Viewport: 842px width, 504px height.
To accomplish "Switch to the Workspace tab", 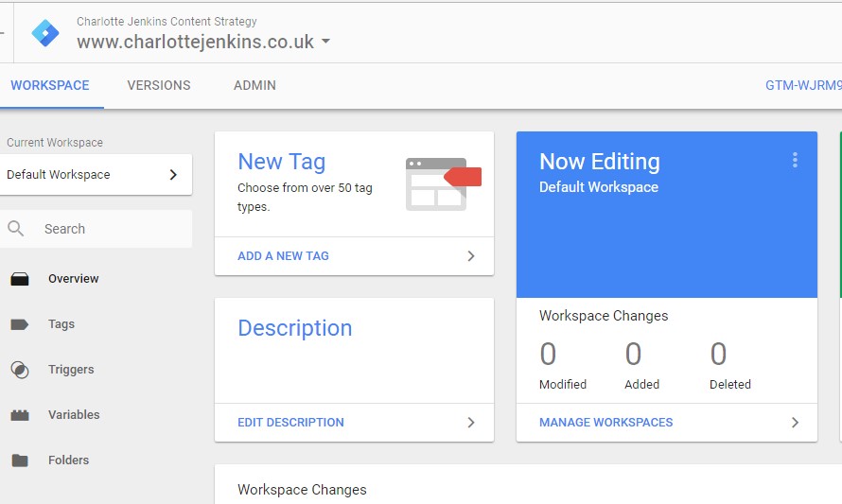I will 50,85.
